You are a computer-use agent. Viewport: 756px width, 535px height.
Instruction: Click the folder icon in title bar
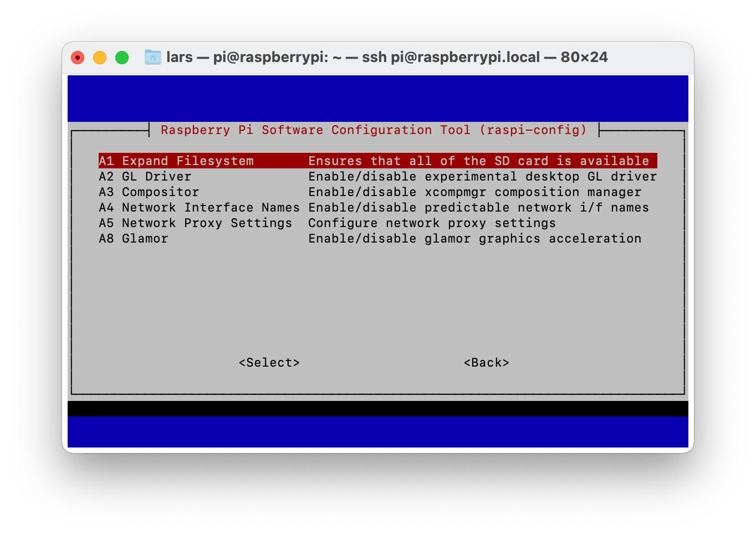tap(153, 57)
